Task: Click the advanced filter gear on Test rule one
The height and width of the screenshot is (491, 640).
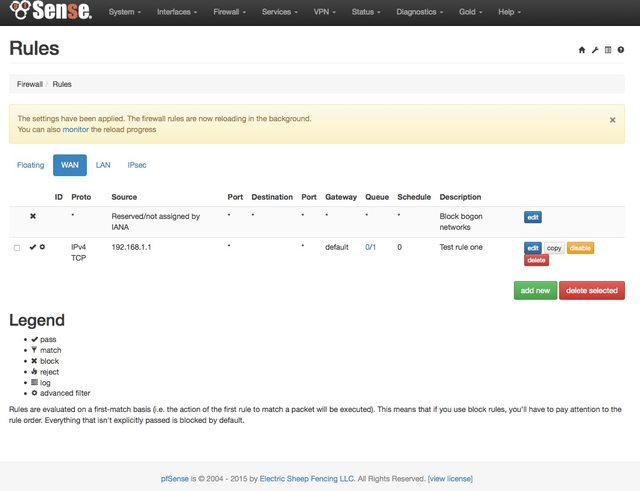Action: pyautogui.click(x=42, y=246)
